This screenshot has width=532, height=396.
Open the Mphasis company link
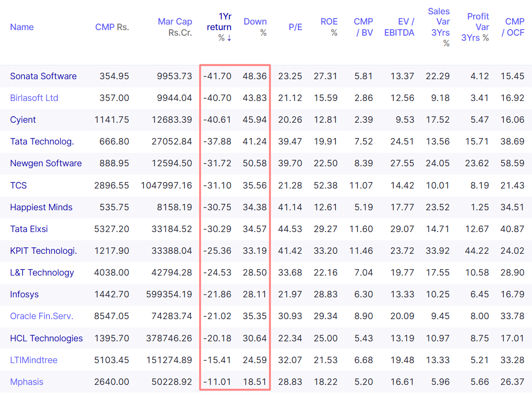point(27,382)
